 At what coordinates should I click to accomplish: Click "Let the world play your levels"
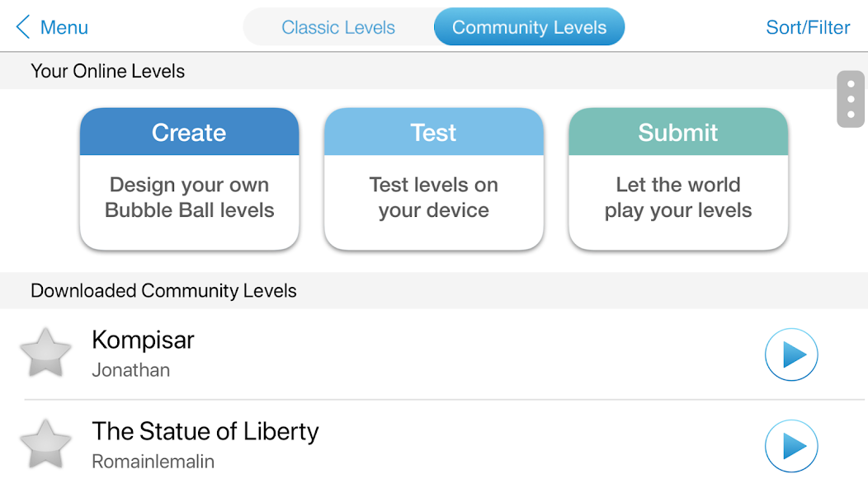point(677,198)
